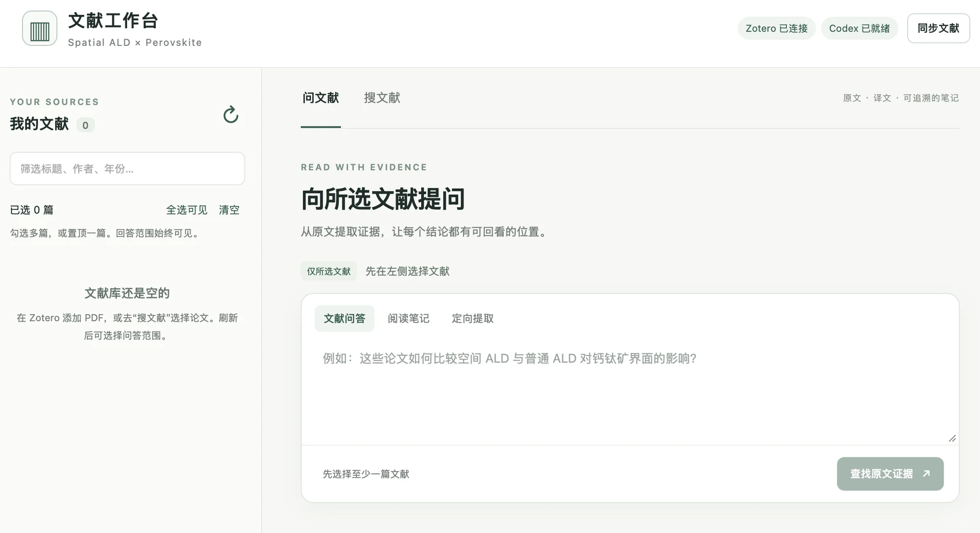Refresh the 我的文献 sources list

tap(231, 115)
